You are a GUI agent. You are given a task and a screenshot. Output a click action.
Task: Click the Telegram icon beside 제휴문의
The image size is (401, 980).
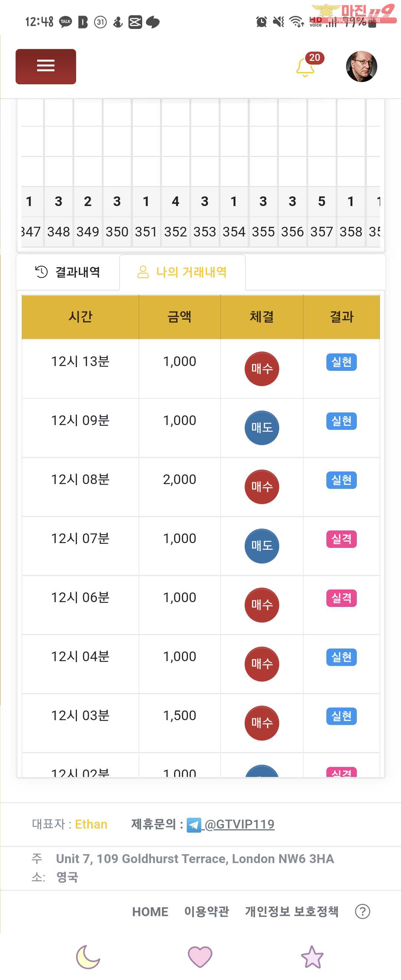pos(194,825)
